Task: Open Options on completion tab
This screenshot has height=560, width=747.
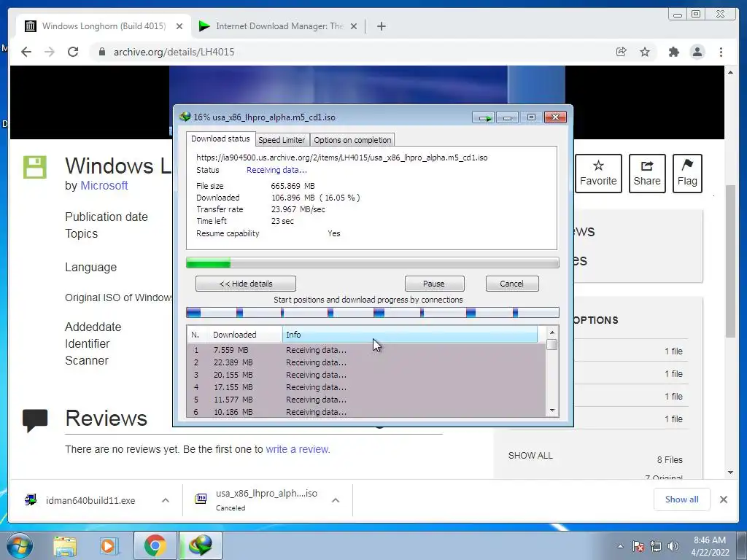Action: pyautogui.click(x=352, y=140)
